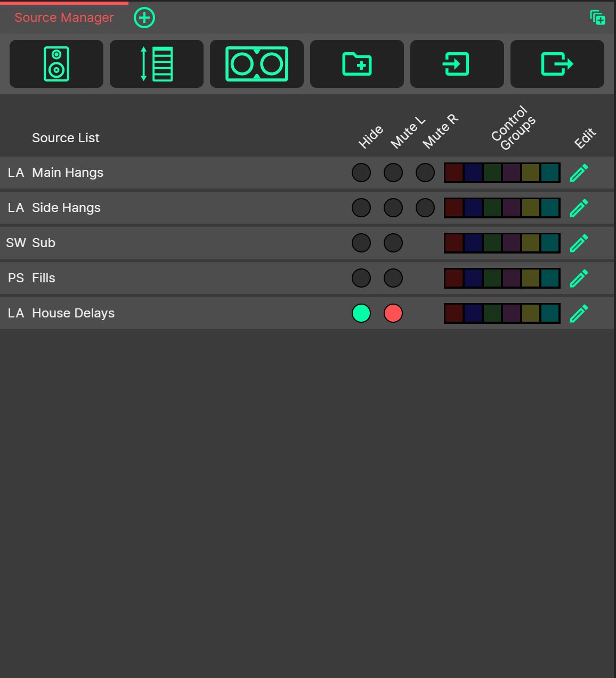Select the stereo speaker pair tool icon
Screen dimensions: 616x678
point(256,63)
